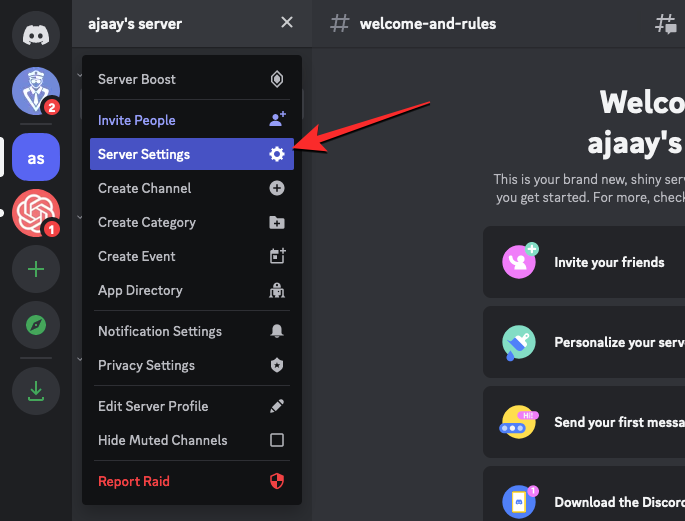
Task: Open the Send your first message card
Action: click(x=585, y=422)
